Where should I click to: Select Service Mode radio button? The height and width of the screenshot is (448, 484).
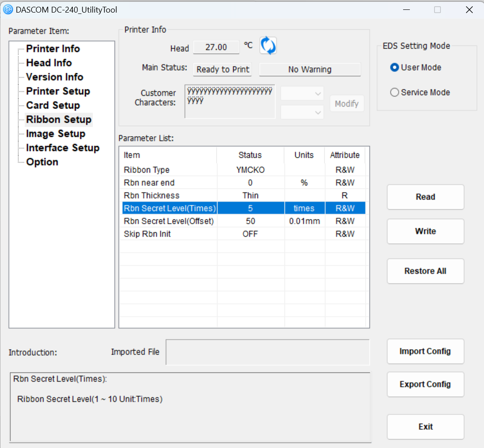pyautogui.click(x=395, y=93)
